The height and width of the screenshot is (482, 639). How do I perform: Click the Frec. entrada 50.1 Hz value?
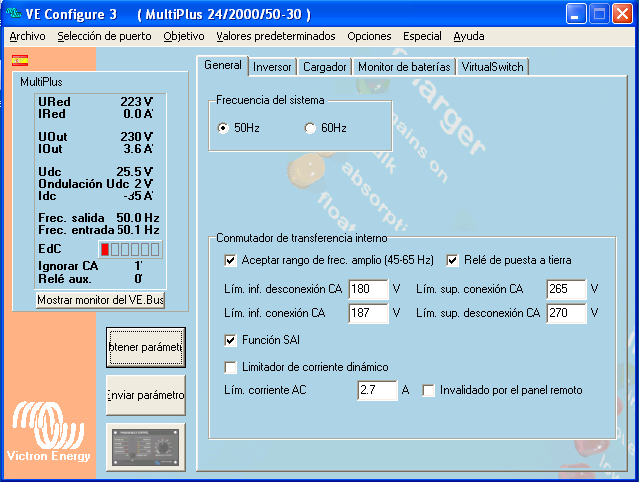coord(138,230)
